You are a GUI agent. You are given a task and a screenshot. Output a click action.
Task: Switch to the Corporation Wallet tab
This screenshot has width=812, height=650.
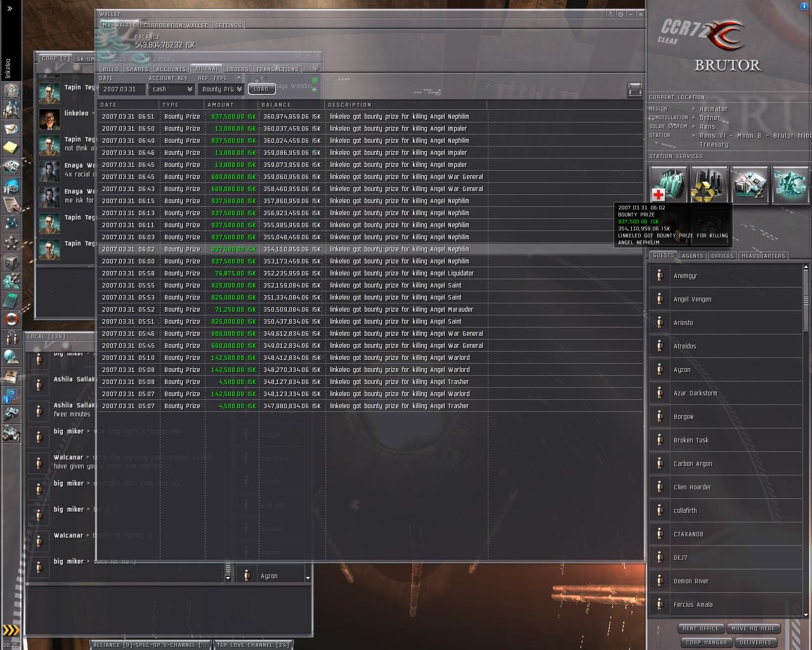(176, 25)
